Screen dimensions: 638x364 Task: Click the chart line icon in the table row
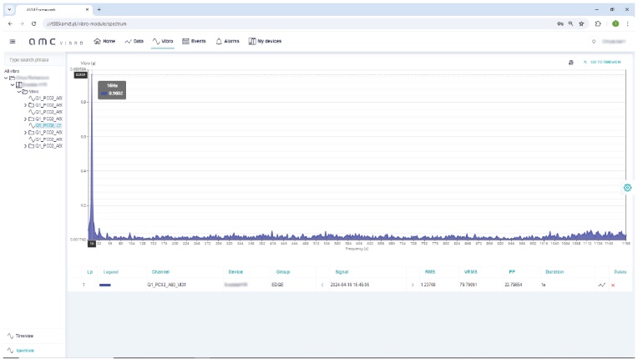(x=601, y=286)
